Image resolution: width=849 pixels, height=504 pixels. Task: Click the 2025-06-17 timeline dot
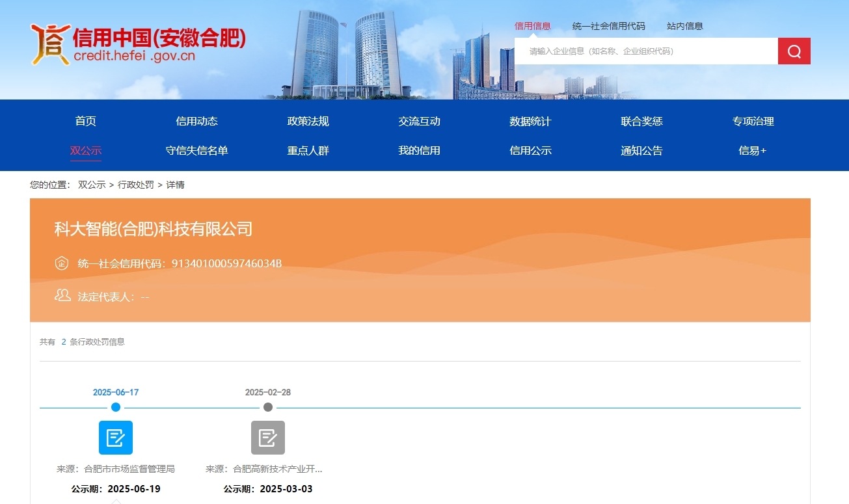coord(116,407)
